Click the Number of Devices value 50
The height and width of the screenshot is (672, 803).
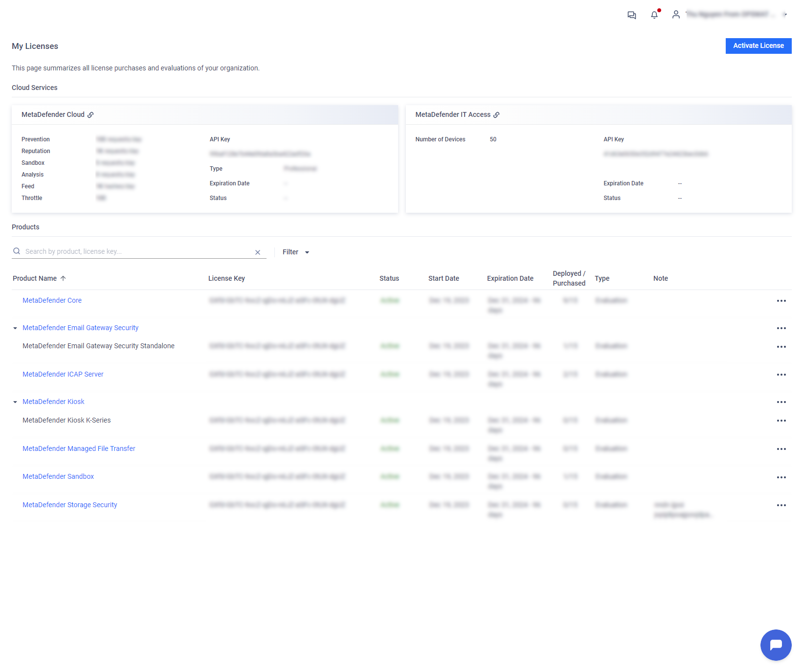tap(493, 139)
